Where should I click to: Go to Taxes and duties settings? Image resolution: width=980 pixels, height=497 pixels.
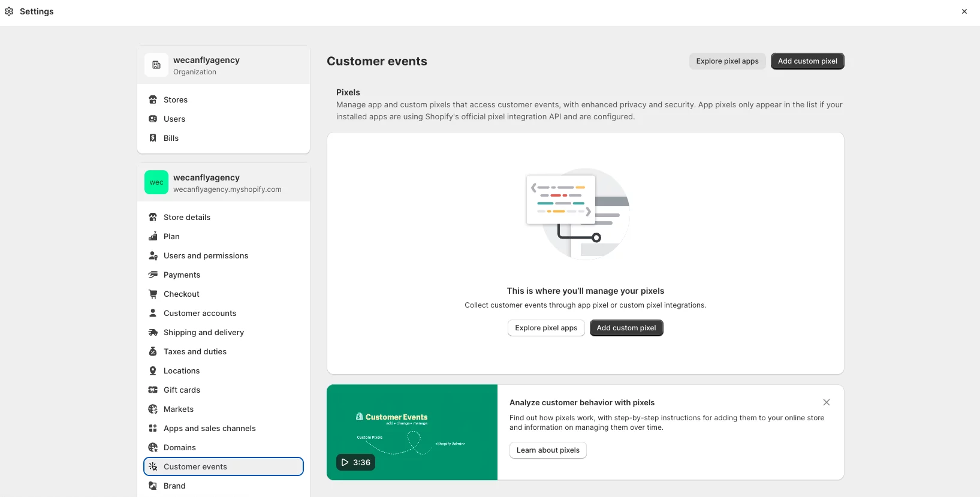pyautogui.click(x=195, y=351)
